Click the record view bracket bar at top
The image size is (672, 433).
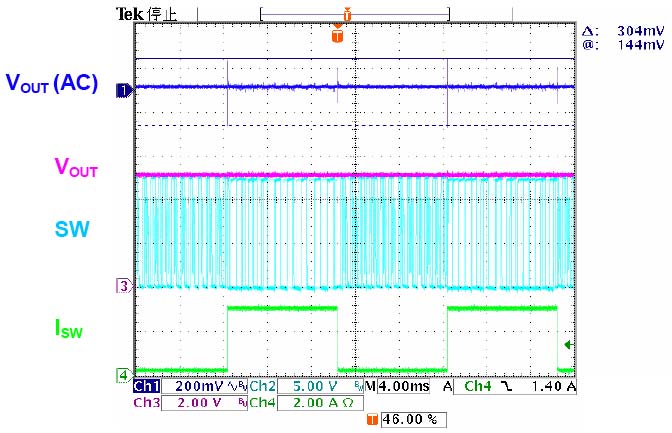point(355,15)
